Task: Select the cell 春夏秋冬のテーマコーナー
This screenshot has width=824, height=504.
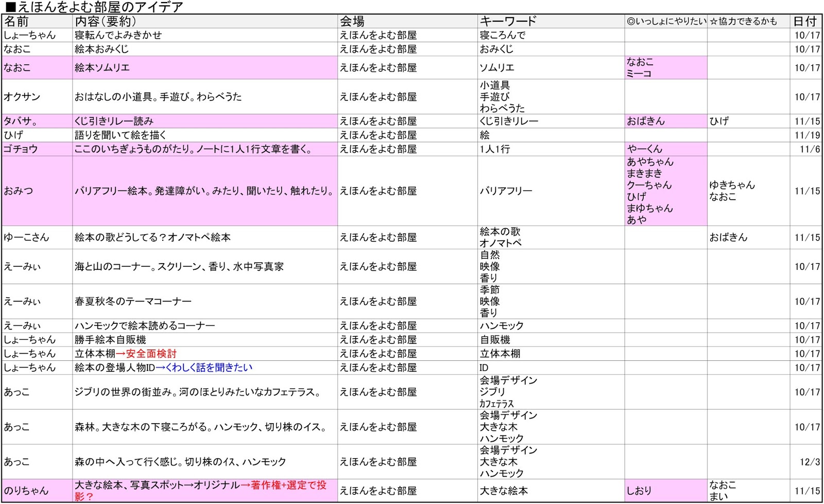Action: pos(205,302)
